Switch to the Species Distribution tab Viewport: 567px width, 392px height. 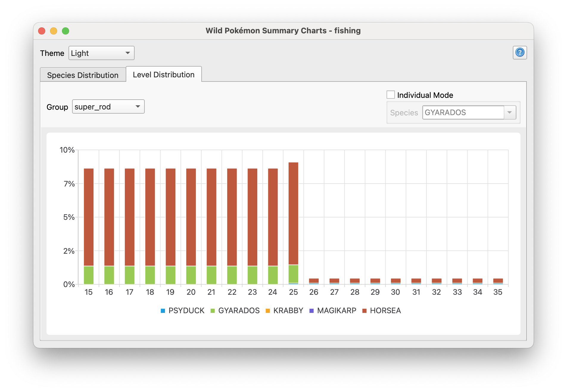tap(83, 75)
